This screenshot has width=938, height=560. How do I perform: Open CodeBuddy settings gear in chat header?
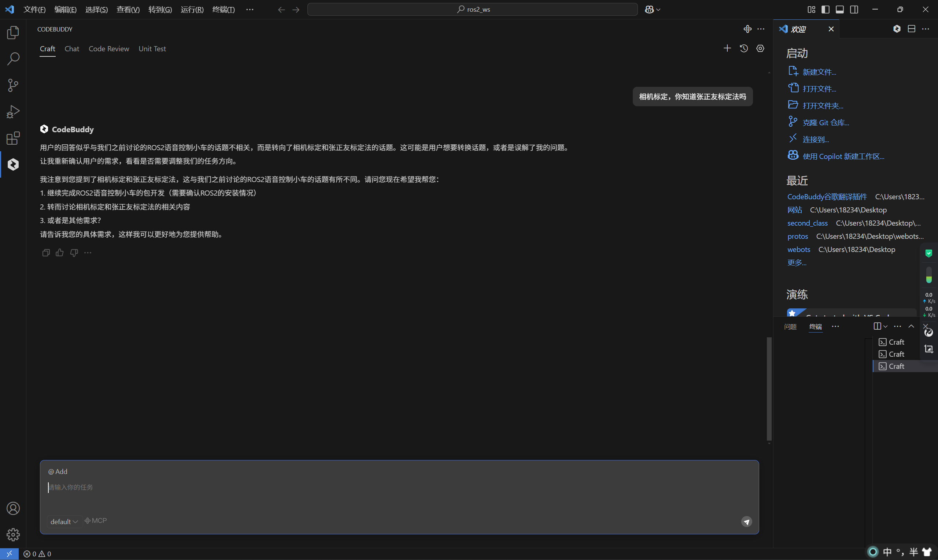pyautogui.click(x=760, y=48)
